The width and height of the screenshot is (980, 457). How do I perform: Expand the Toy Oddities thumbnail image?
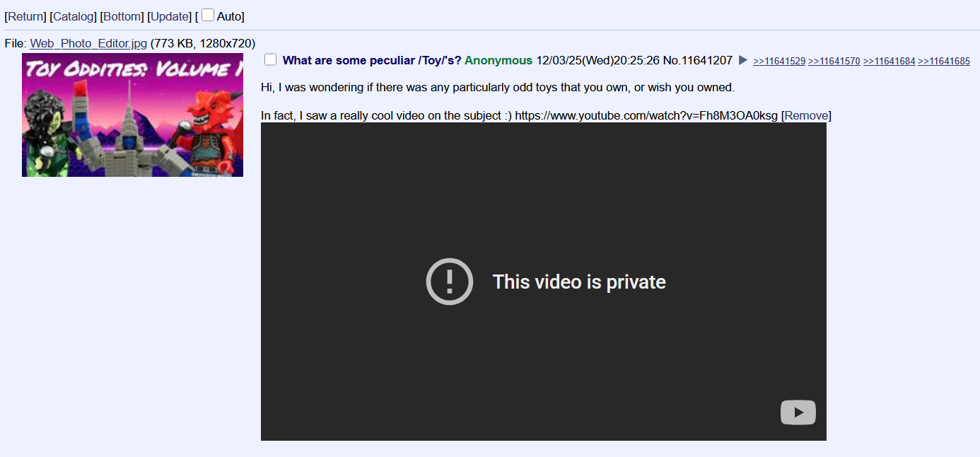(x=132, y=115)
